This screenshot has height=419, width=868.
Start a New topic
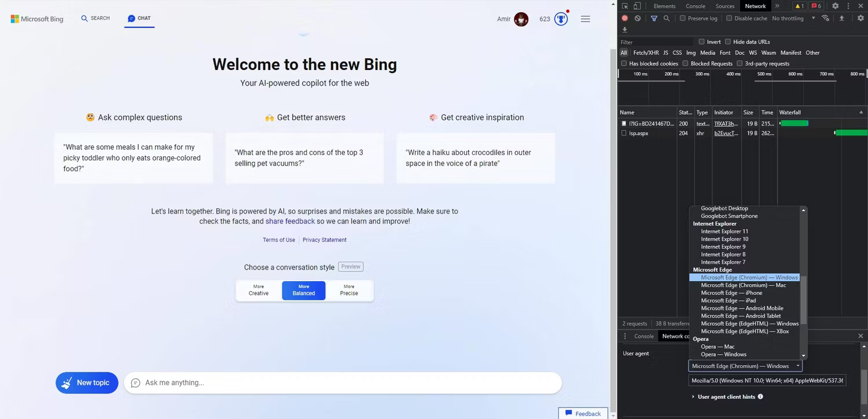pos(87,383)
